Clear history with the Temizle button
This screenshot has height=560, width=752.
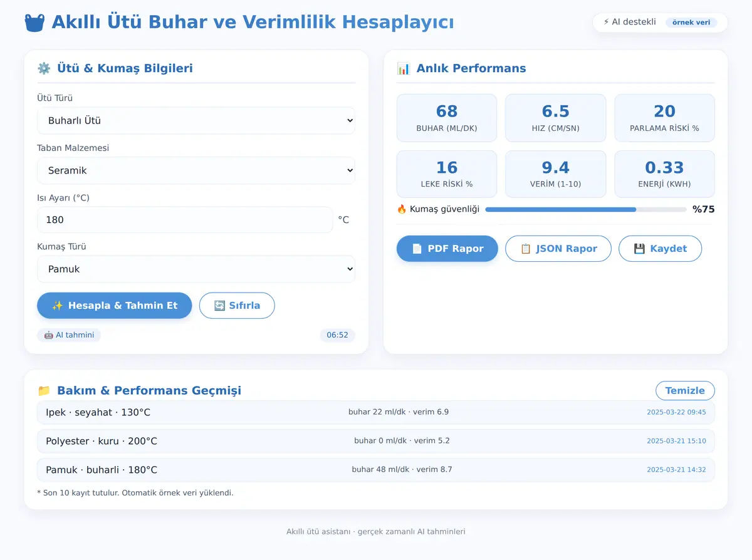[685, 390]
